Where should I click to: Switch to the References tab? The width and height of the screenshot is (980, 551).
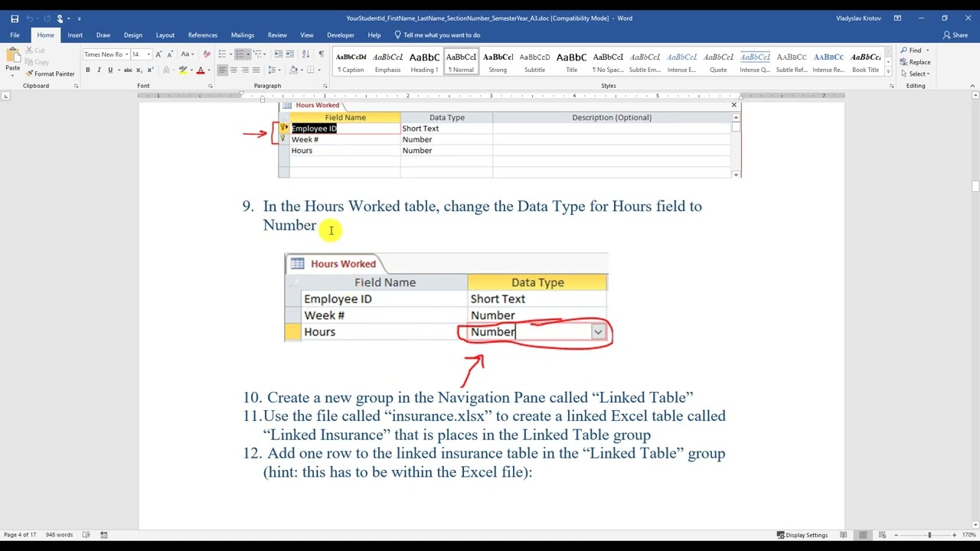(x=203, y=35)
